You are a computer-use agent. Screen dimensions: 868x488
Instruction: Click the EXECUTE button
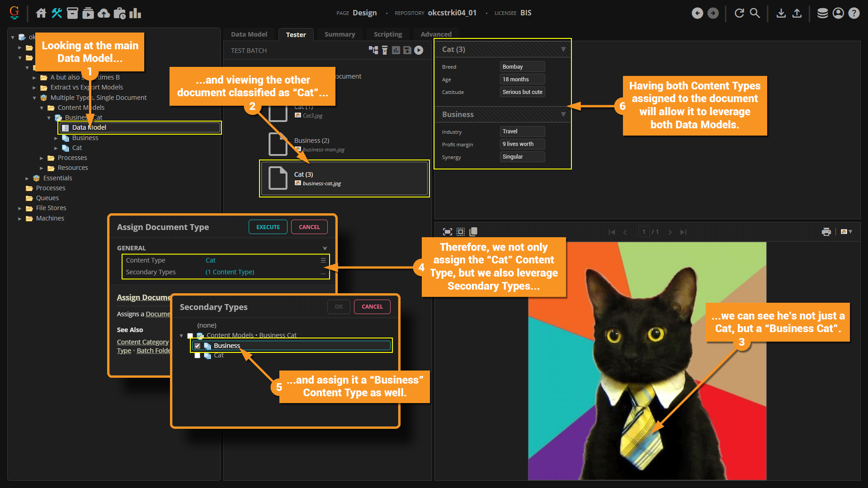[268, 227]
